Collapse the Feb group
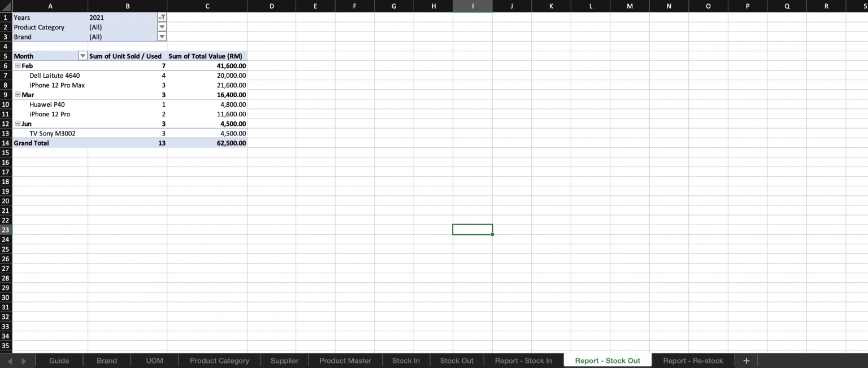Image resolution: width=868 pixels, height=368 pixels. coord(18,65)
